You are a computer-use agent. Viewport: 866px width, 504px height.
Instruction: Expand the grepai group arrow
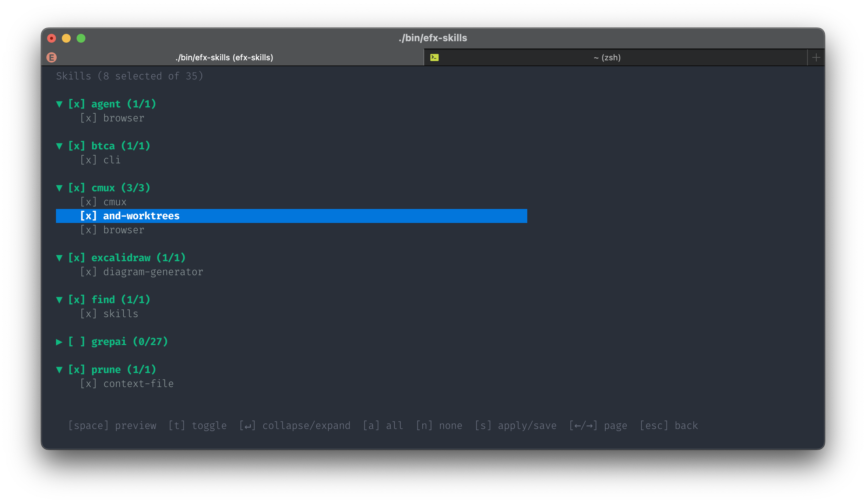(x=59, y=342)
